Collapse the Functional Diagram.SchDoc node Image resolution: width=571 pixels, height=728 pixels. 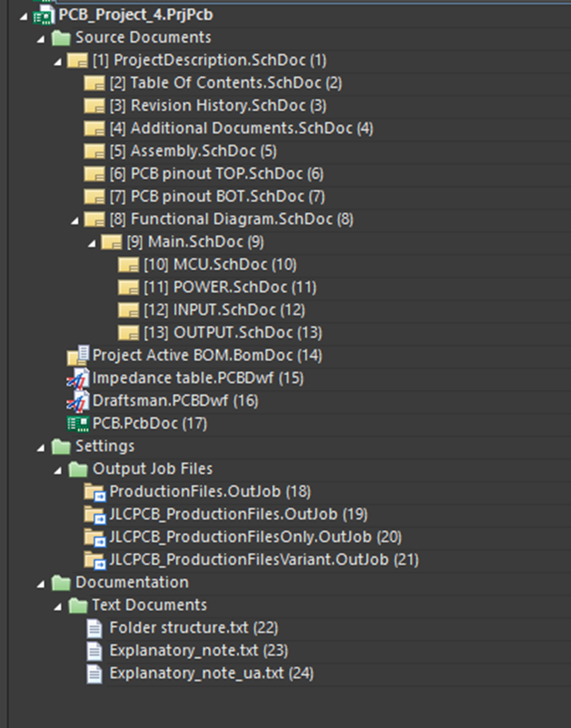tap(75, 219)
